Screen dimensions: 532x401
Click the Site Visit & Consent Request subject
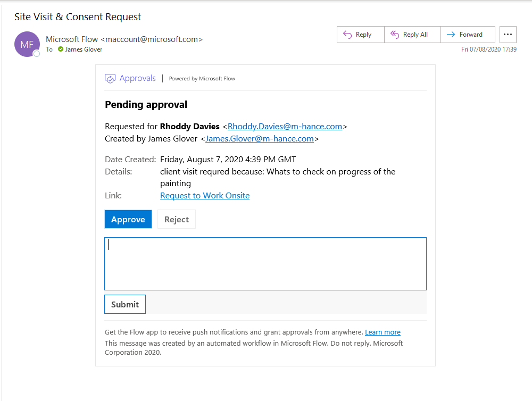pos(78,17)
